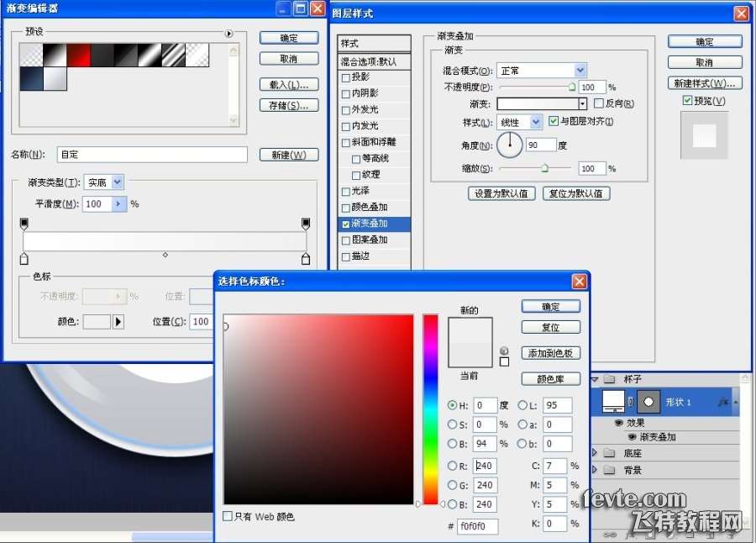Select the R red channel radio button
Viewport: 756px width, 543px height.
coord(452,466)
